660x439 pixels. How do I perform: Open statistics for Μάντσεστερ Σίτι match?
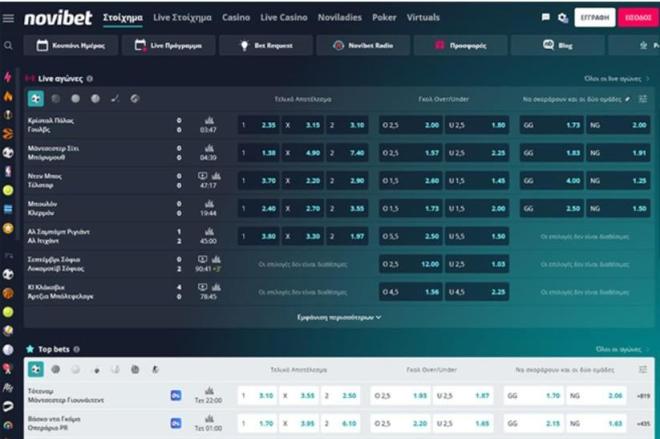click(209, 149)
